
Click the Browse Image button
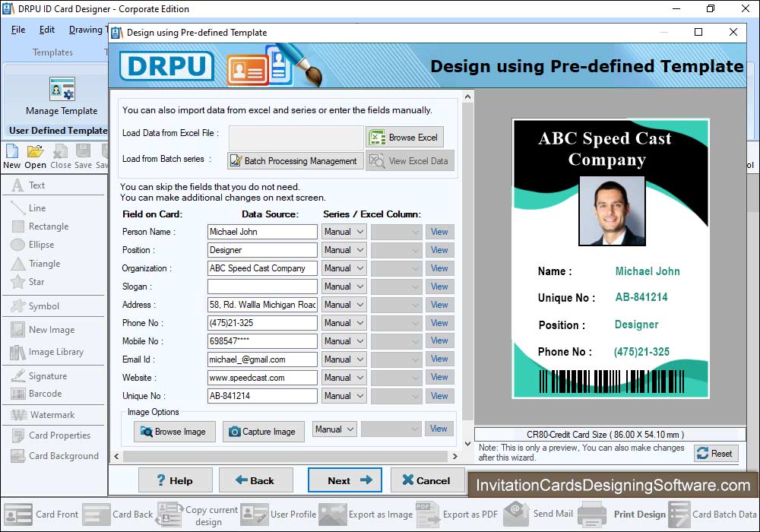(x=174, y=432)
